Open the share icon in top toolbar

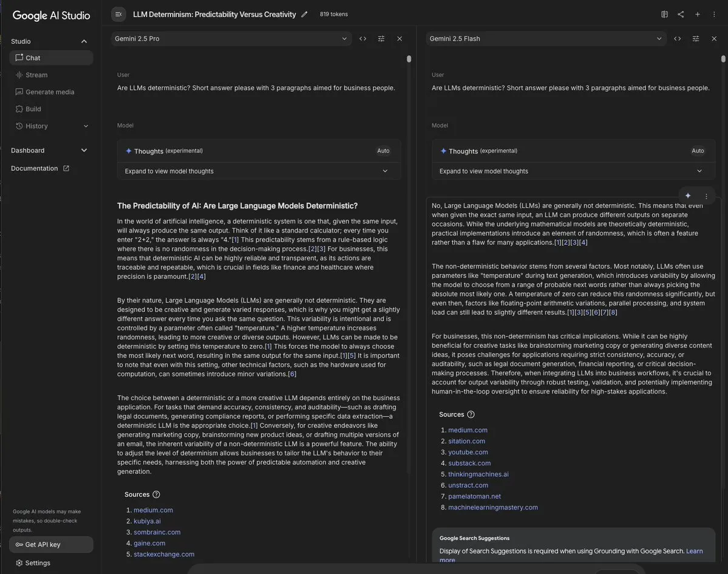point(681,15)
